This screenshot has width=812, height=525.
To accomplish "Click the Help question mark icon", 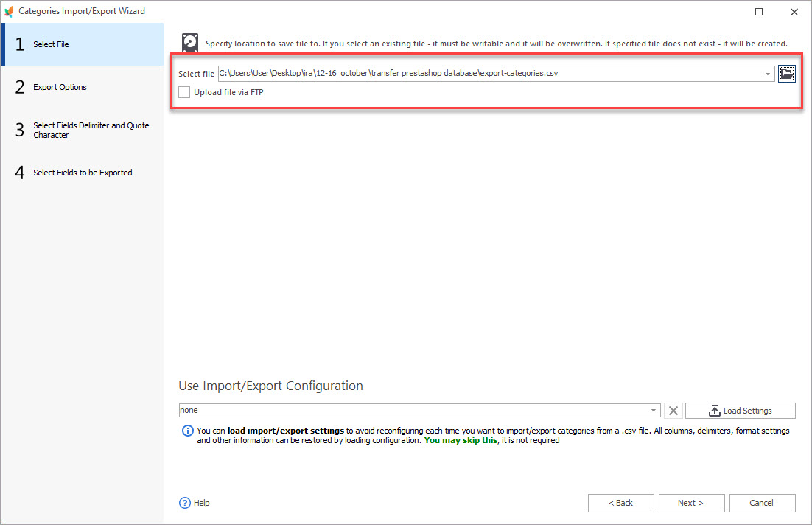I will pos(185,503).
